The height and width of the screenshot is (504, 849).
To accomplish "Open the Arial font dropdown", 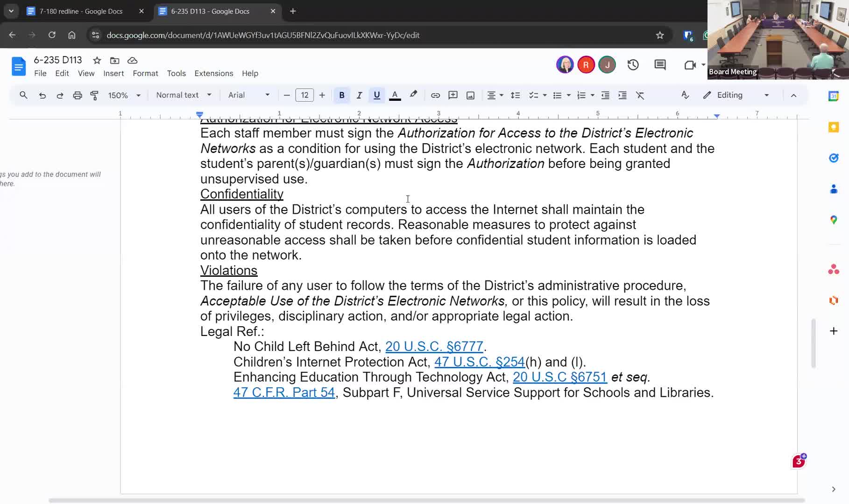I will [248, 95].
